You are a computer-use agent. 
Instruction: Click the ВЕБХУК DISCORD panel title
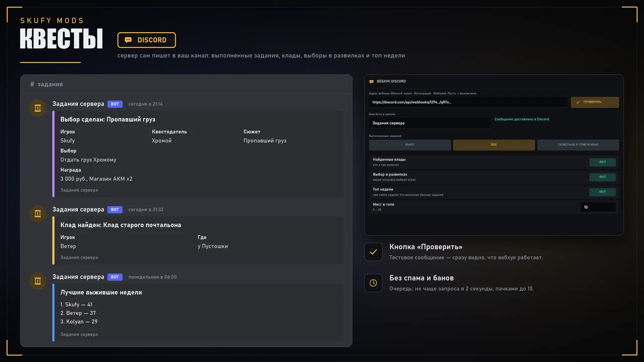coord(391,81)
